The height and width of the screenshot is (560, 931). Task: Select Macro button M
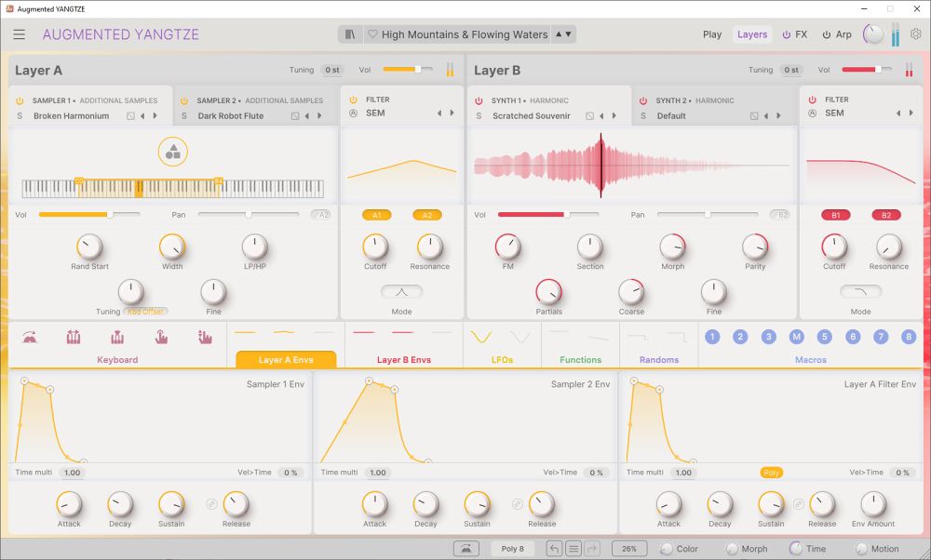[796, 337]
